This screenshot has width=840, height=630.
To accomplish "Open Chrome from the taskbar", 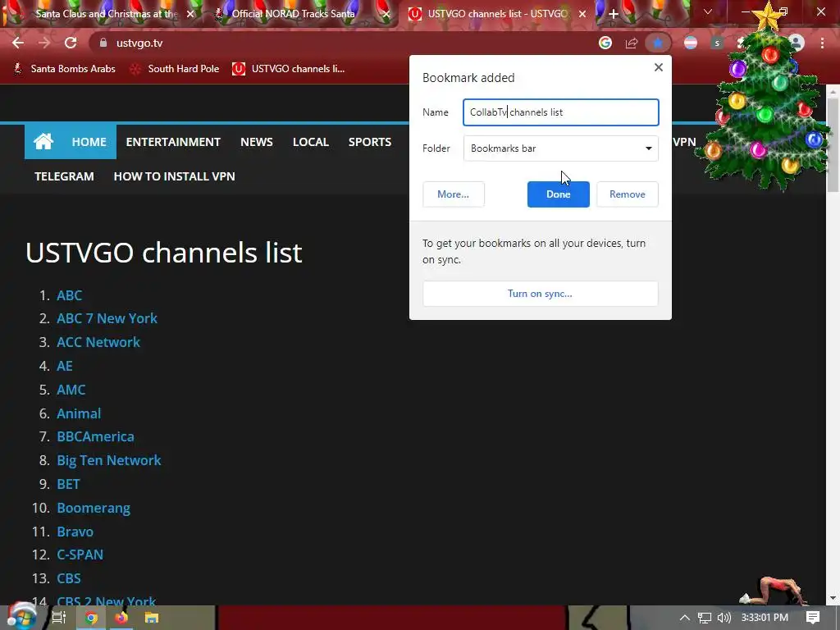I will 92,618.
